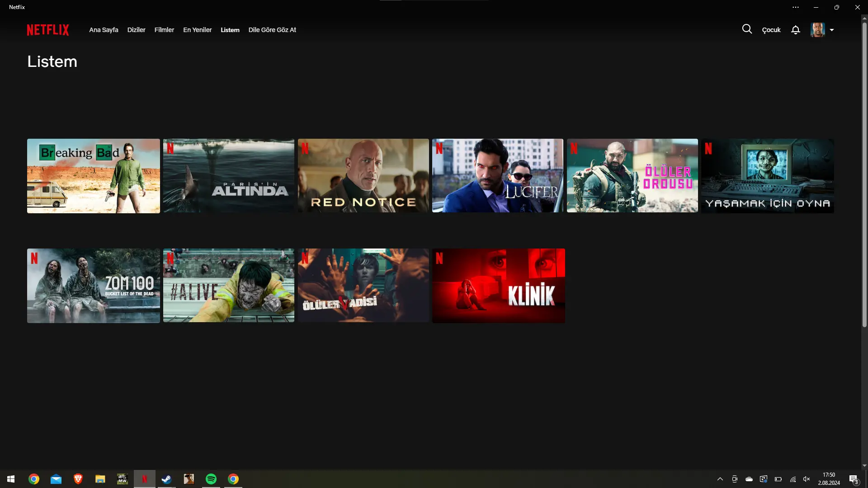The width and height of the screenshot is (868, 488).
Task: Click the Meet Now camera tray icon
Action: pyautogui.click(x=735, y=479)
